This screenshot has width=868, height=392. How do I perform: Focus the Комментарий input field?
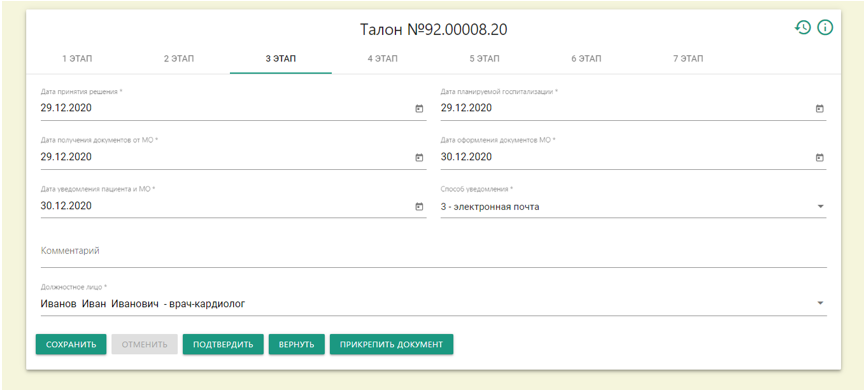click(433, 251)
